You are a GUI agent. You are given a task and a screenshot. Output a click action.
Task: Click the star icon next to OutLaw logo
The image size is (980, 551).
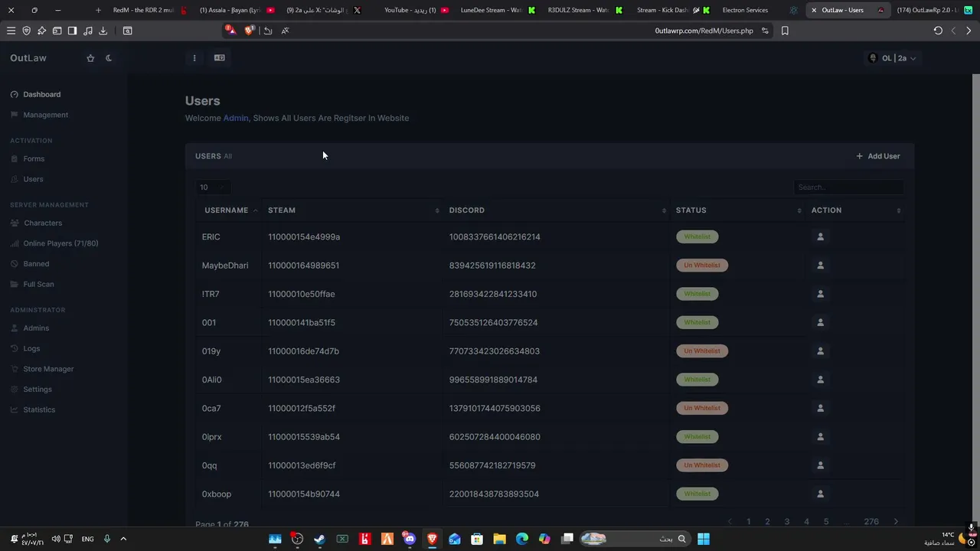pos(90,58)
